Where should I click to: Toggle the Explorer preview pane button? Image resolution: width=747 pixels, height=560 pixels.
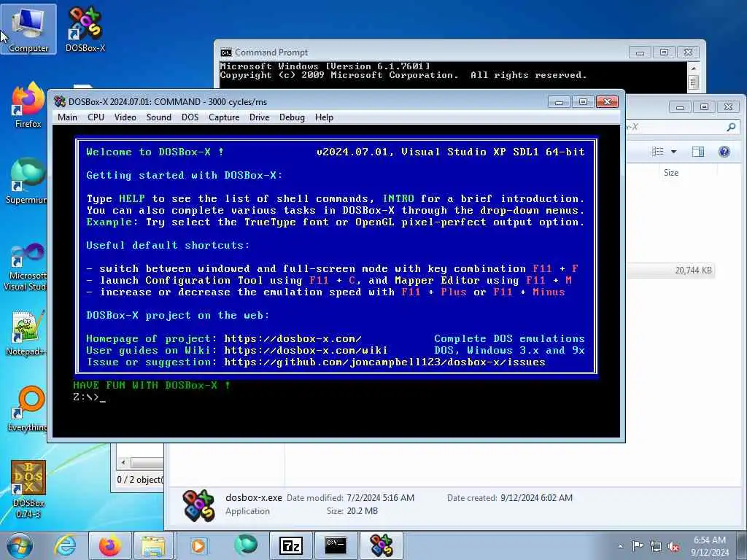[x=698, y=152]
